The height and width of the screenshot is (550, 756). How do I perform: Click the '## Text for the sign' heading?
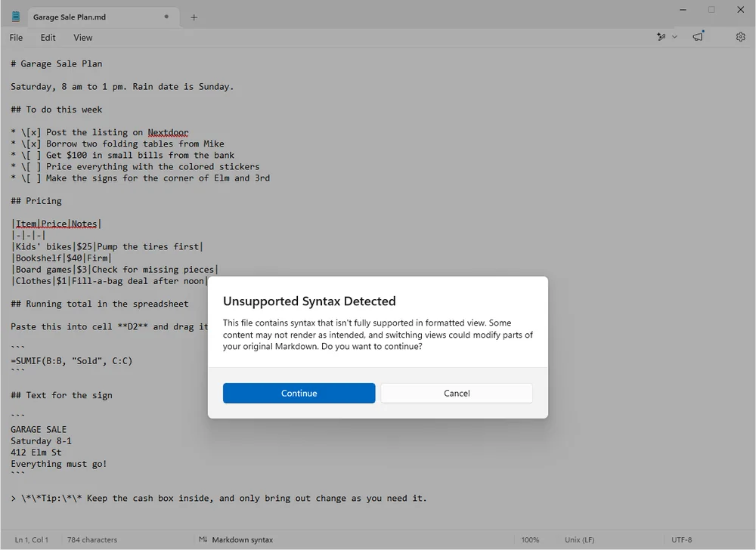point(61,395)
